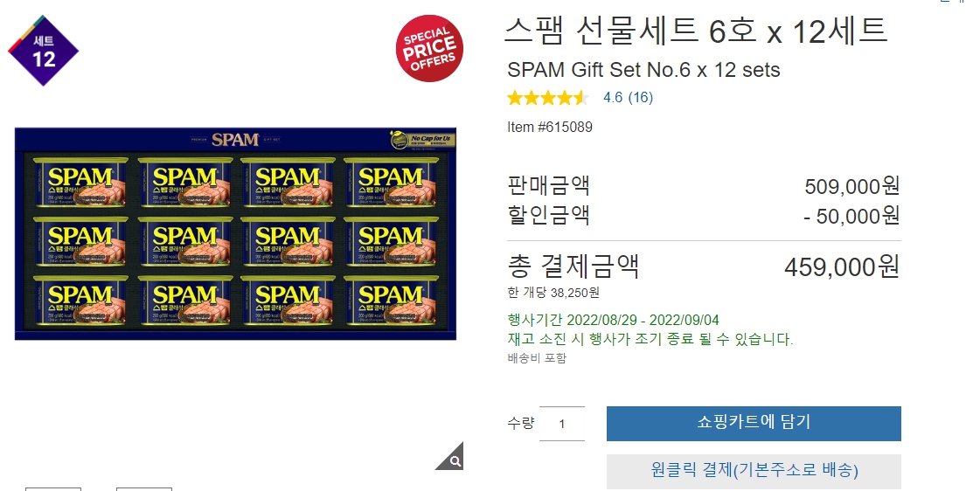This screenshot has height=491, width=980.
Task: Add item with 쇼핑카트에 담기 button
Action: click(754, 424)
